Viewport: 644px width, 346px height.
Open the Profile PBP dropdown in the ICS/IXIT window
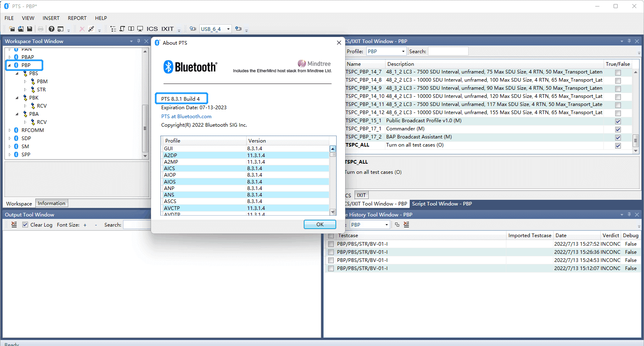[x=403, y=52]
